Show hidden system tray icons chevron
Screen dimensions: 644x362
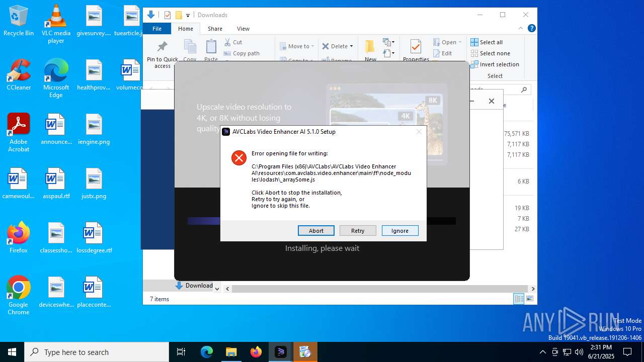[542, 352]
